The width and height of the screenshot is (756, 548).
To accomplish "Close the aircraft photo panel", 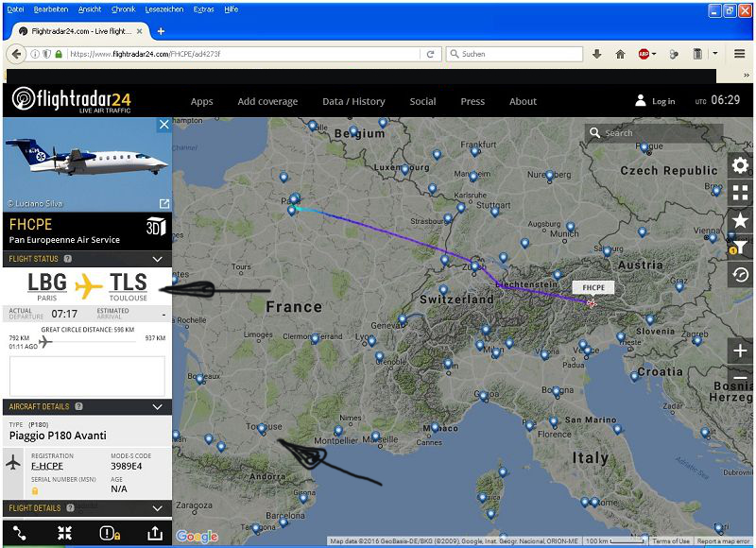I will [163, 125].
